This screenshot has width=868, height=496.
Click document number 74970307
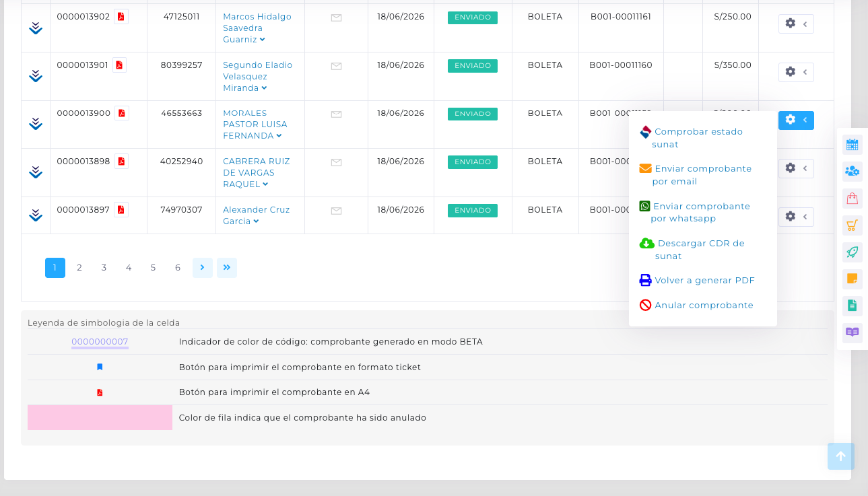tap(182, 210)
